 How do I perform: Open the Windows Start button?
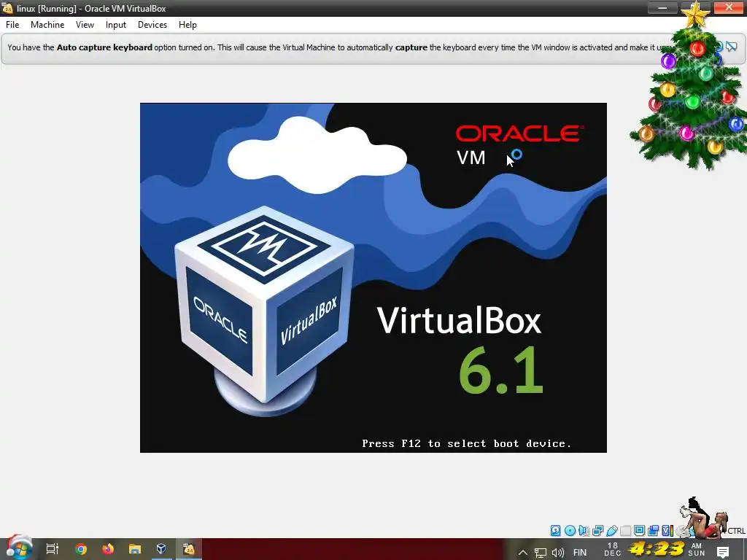(x=18, y=548)
